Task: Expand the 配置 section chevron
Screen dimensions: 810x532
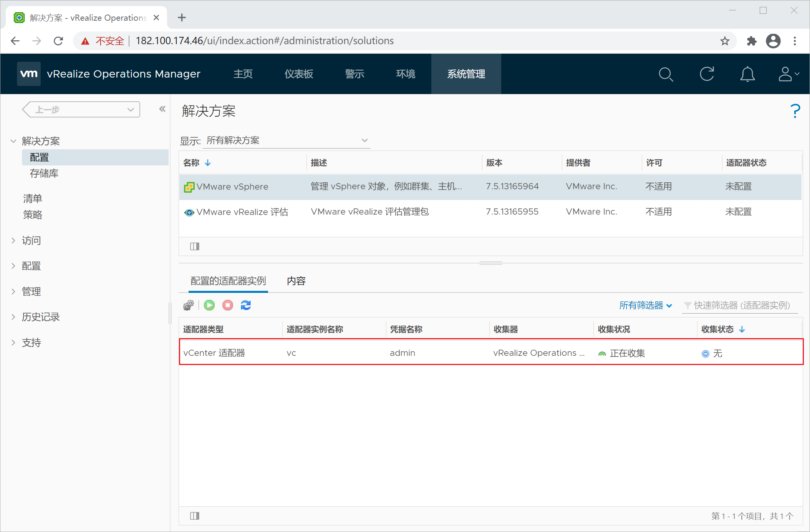Action: pyautogui.click(x=13, y=266)
